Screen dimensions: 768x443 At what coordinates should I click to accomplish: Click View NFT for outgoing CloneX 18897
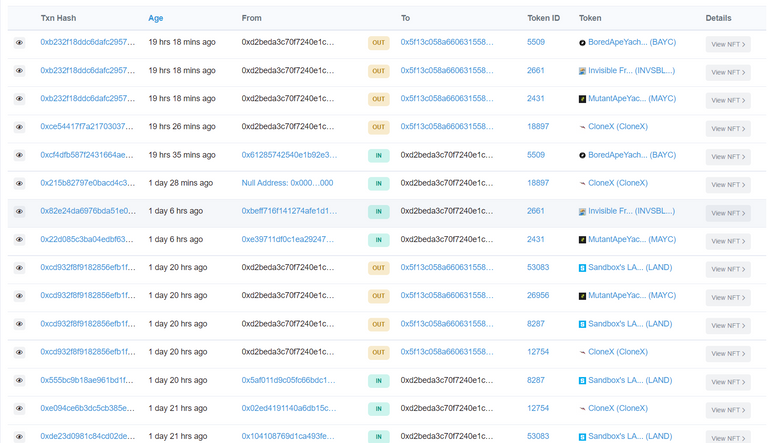click(x=728, y=128)
